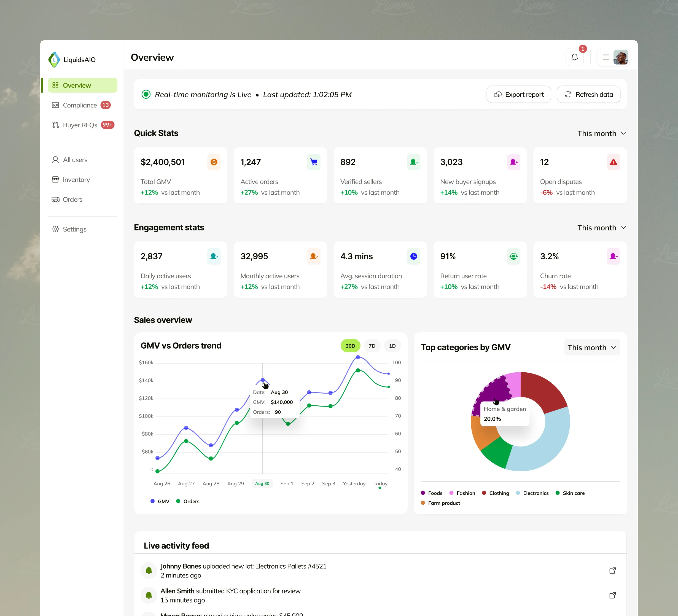The image size is (678, 616).
Task: Click the Orders truck icon
Action: pyautogui.click(x=55, y=199)
